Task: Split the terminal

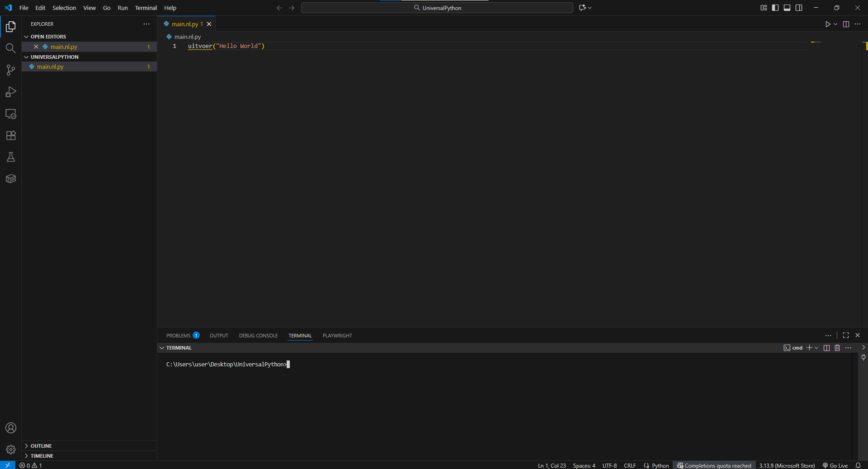Action: pyautogui.click(x=826, y=348)
